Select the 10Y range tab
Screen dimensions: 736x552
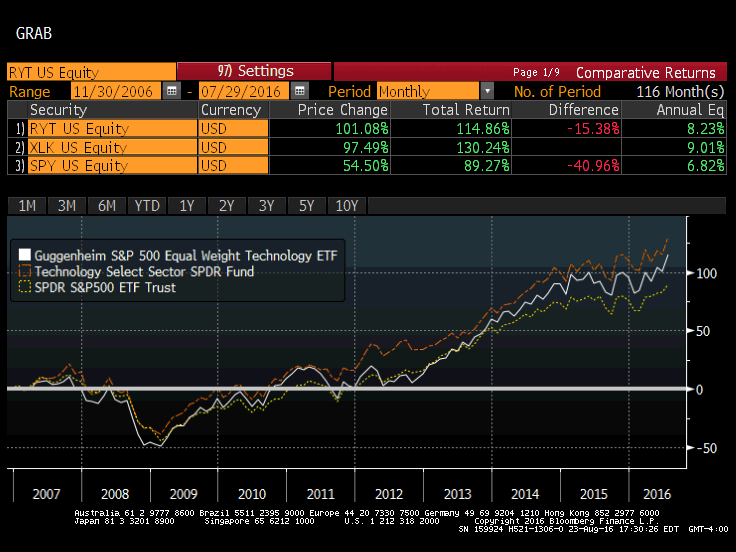point(347,206)
